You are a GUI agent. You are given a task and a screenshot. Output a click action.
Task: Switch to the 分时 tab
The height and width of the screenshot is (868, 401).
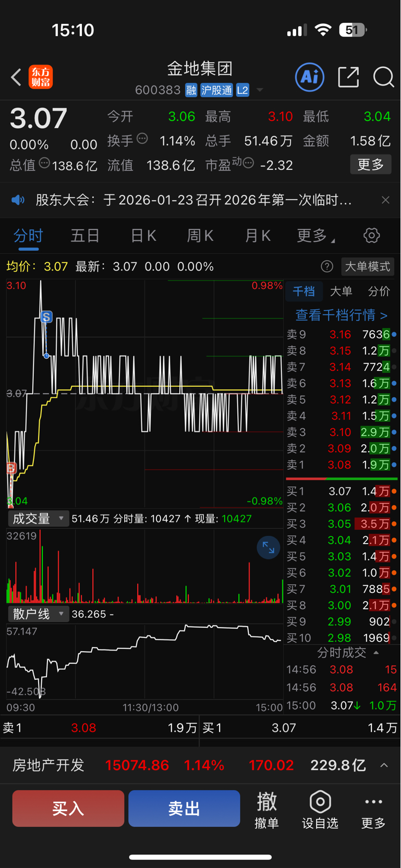point(28,236)
